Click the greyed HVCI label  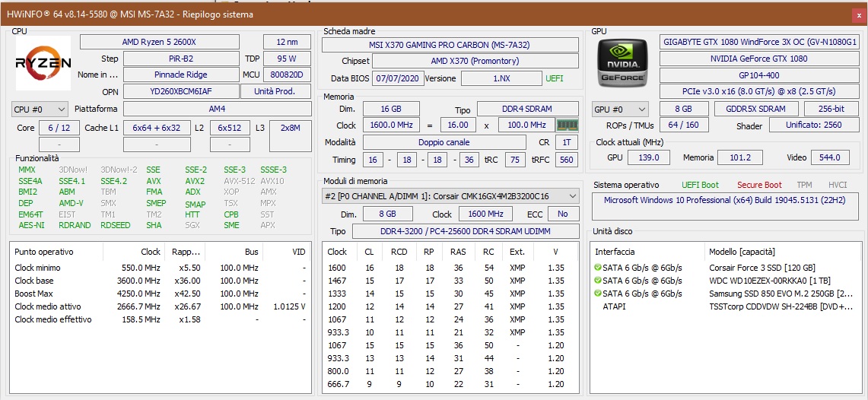[x=838, y=185]
